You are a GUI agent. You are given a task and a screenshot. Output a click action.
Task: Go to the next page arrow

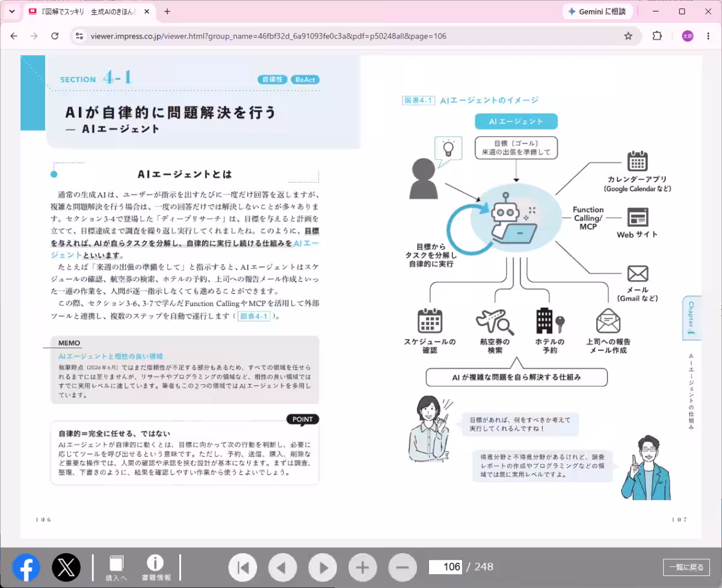click(322, 567)
